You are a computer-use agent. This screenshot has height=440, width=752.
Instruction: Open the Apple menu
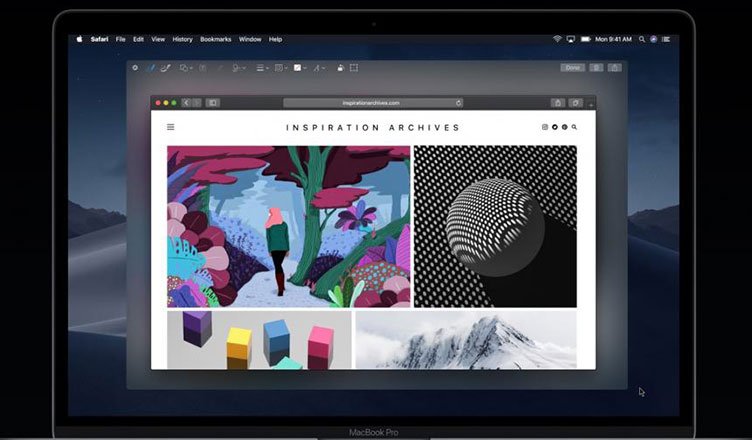[x=80, y=39]
